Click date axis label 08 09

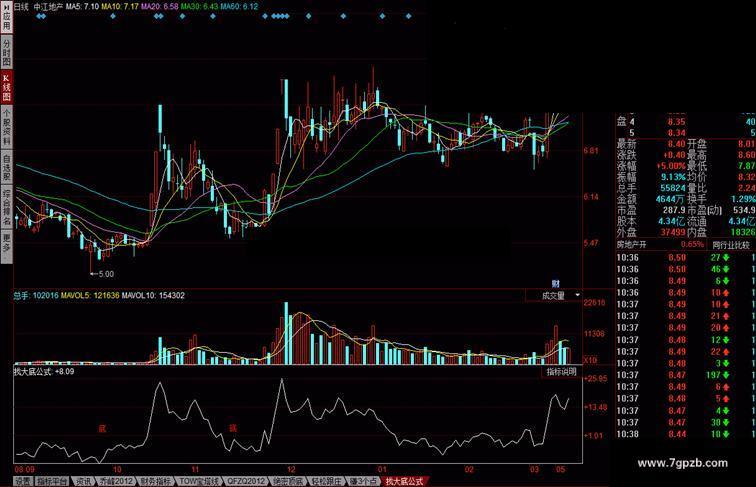click(25, 469)
